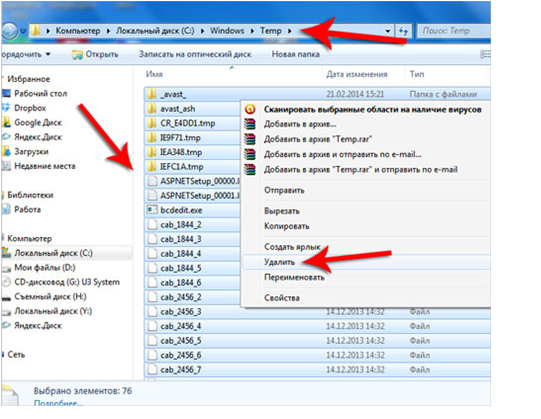541x419 pixels.
Task: Select the IEFC1A.tmp folder icon
Action: (x=151, y=167)
